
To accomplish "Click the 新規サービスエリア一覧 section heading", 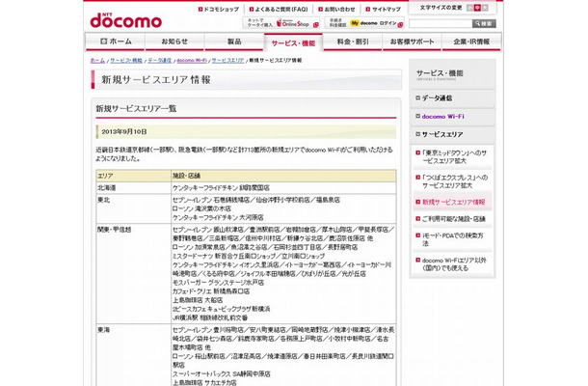I will tap(136, 108).
